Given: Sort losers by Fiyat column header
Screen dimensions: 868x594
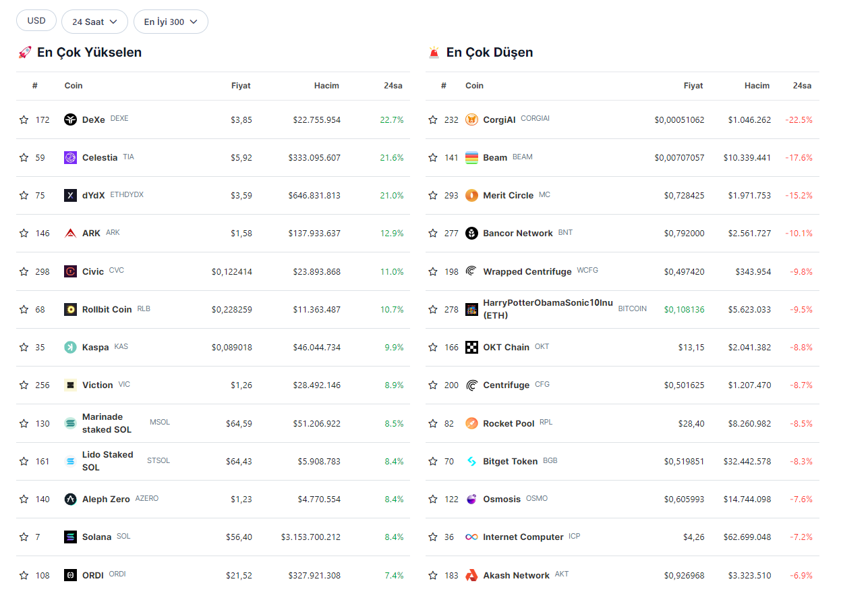Looking at the screenshot, I should point(693,86).
